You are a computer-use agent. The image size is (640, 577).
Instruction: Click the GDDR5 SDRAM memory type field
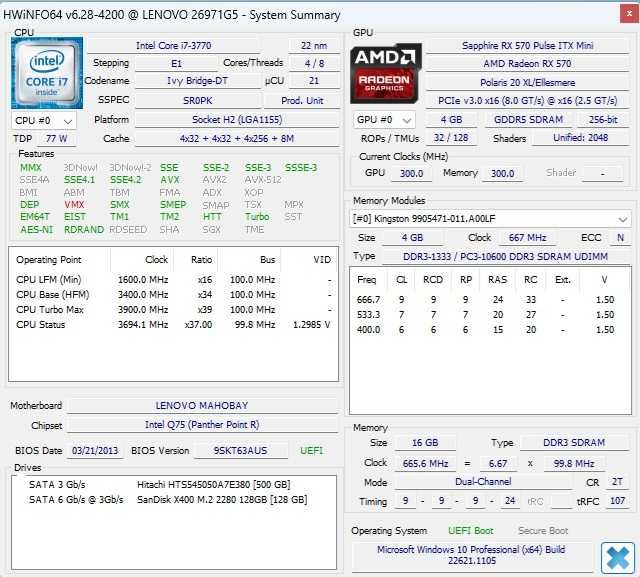(x=528, y=120)
